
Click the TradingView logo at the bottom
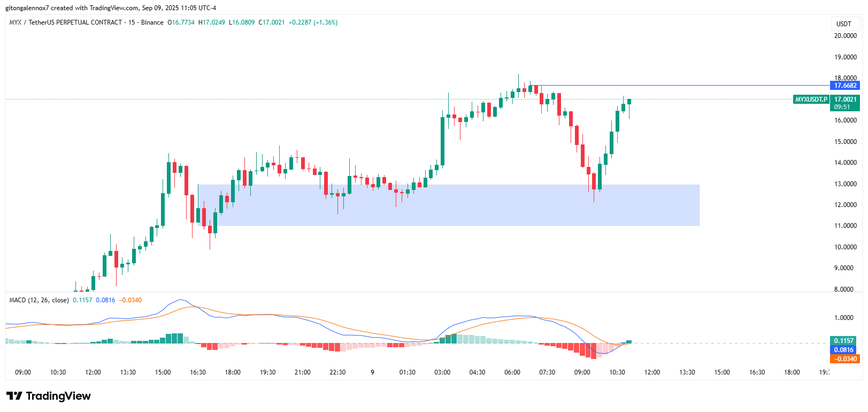[x=49, y=396]
